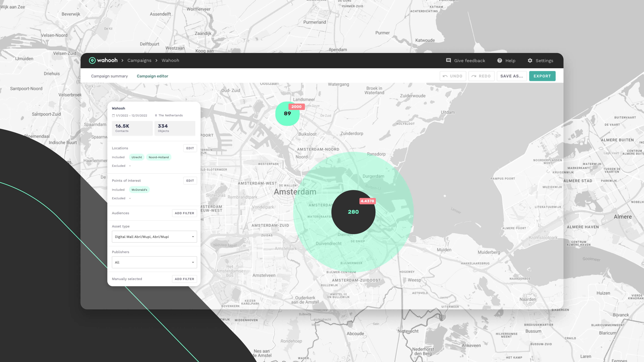This screenshot has height=362, width=644.
Task: Click the wahooh logo icon
Action: coord(92,61)
